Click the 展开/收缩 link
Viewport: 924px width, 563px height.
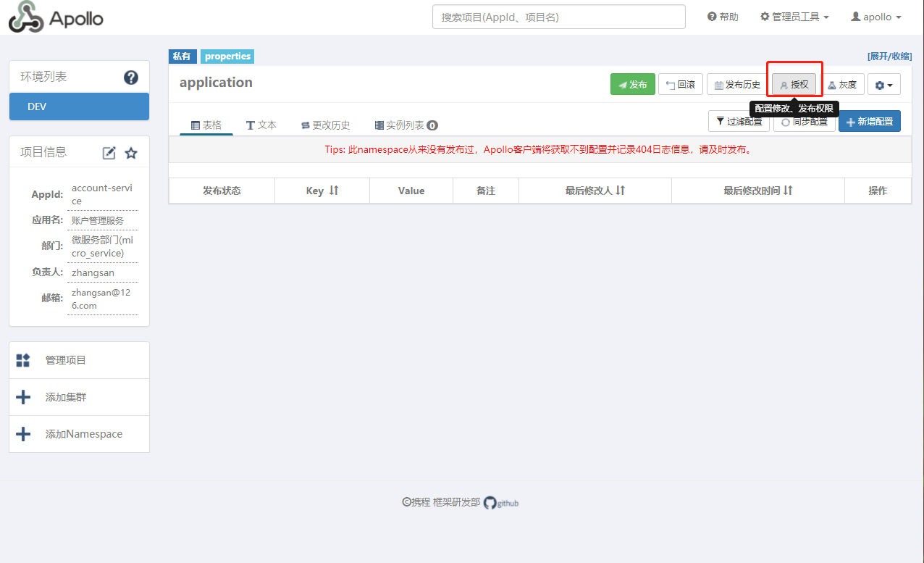coord(889,57)
